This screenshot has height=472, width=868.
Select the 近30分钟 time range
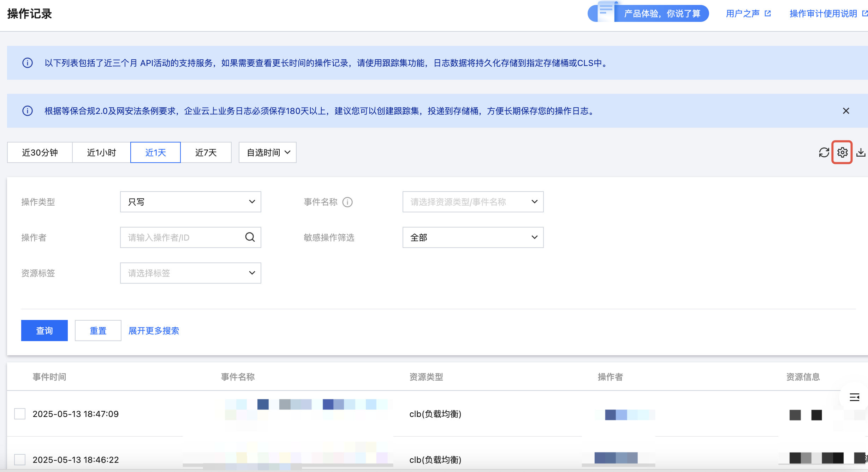pyautogui.click(x=40, y=152)
